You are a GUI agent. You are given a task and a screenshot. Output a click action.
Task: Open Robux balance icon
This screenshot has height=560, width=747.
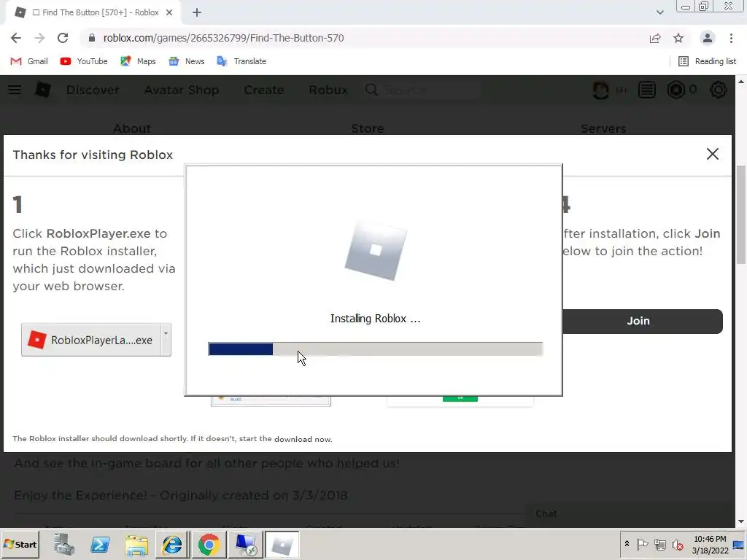point(676,90)
